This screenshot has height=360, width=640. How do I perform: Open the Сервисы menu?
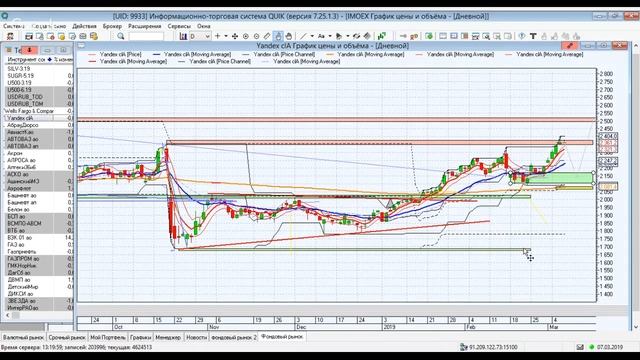coord(179,26)
